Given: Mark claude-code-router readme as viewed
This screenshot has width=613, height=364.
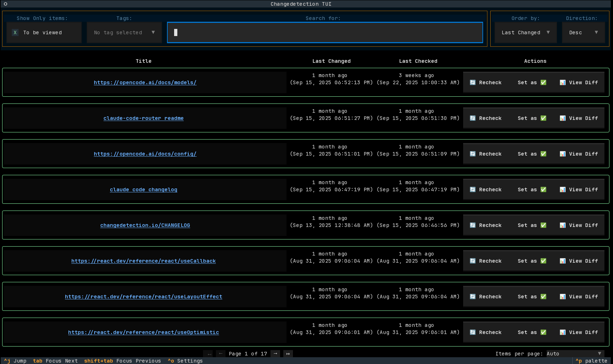Looking at the screenshot, I should coord(532,118).
